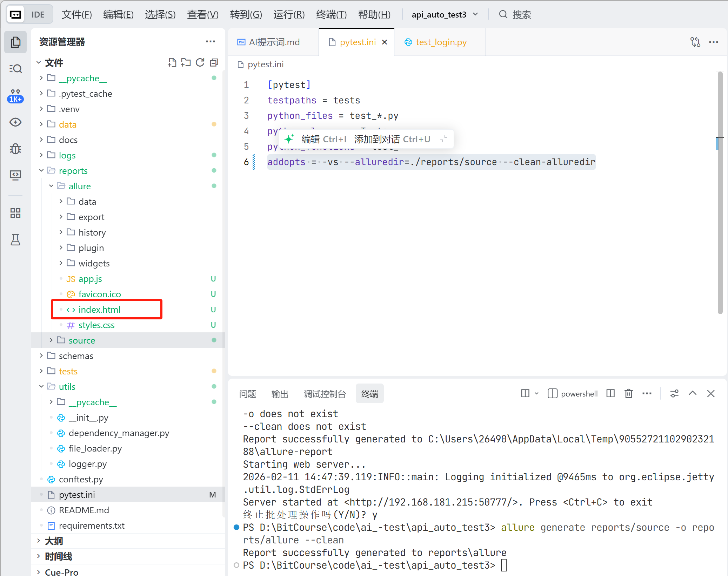Screen dimensions: 728x576
Task: Open index.html in allure folder
Action: click(99, 310)
